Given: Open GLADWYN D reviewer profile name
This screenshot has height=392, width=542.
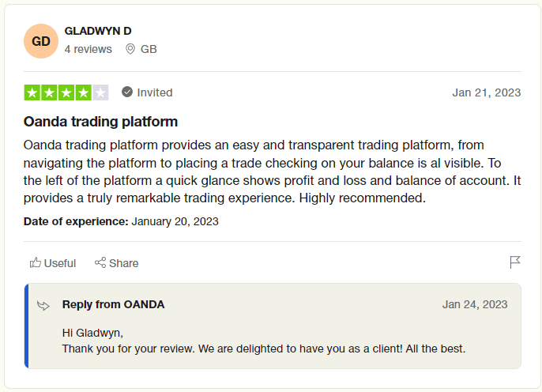Looking at the screenshot, I should coord(98,31).
